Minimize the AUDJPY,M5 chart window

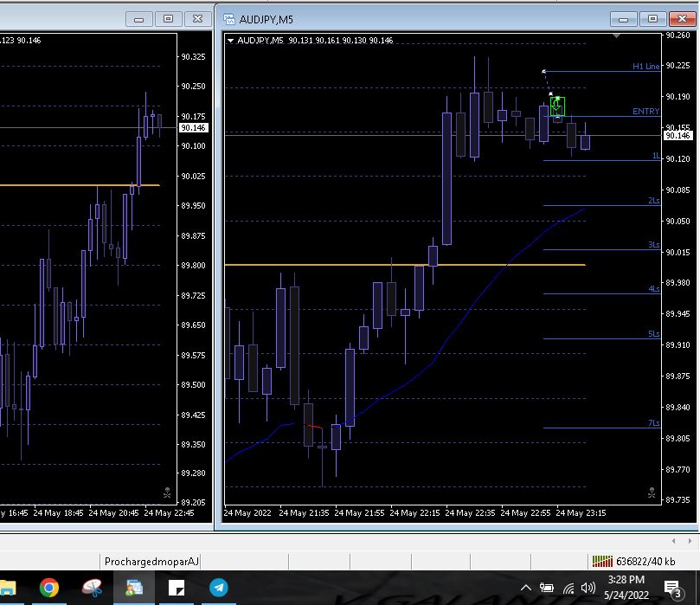click(623, 19)
